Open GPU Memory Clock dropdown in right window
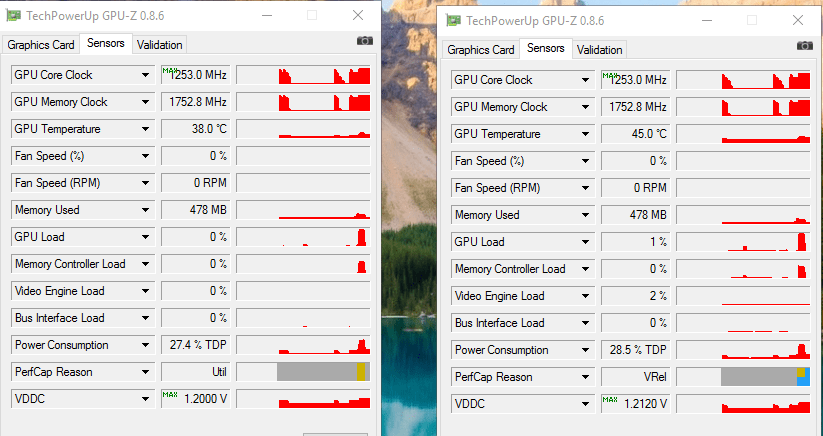This screenshot has width=823, height=436. coord(585,107)
